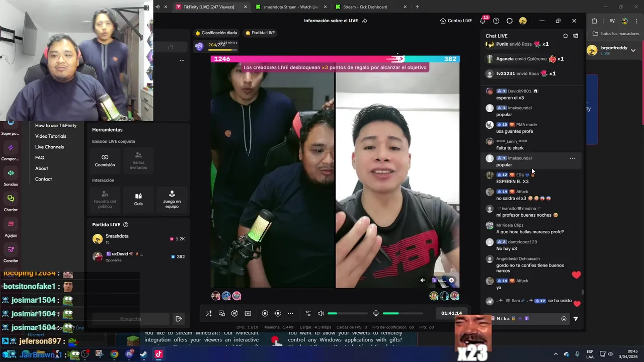Adjust the microphone level slider
Image resolution: width=644 pixels, height=362 pixels.
tap(403, 313)
